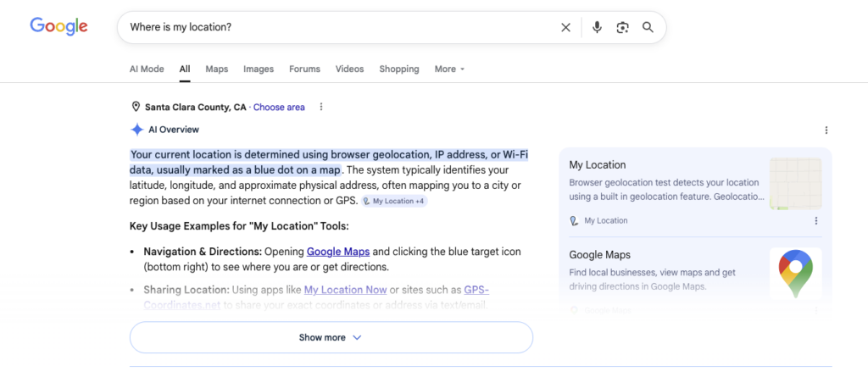Click the search box with the query
The image size is (868, 377).
coord(392,27)
